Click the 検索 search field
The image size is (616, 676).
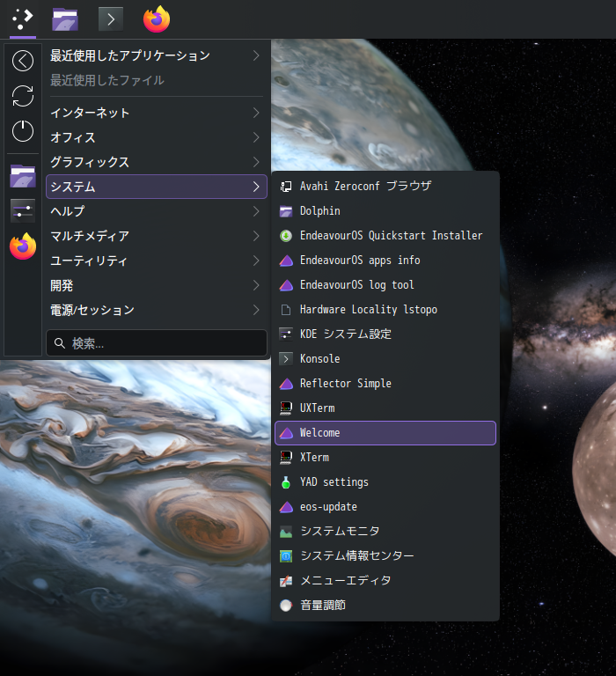click(157, 343)
